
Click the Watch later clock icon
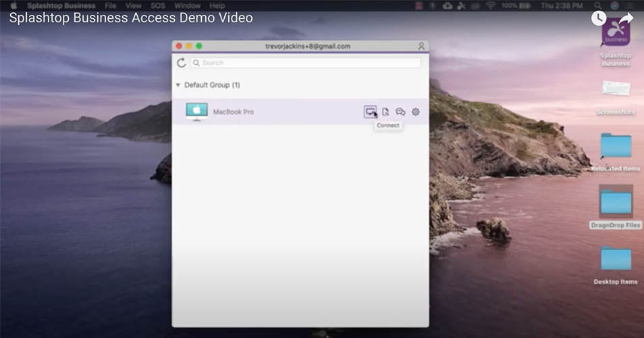598,18
